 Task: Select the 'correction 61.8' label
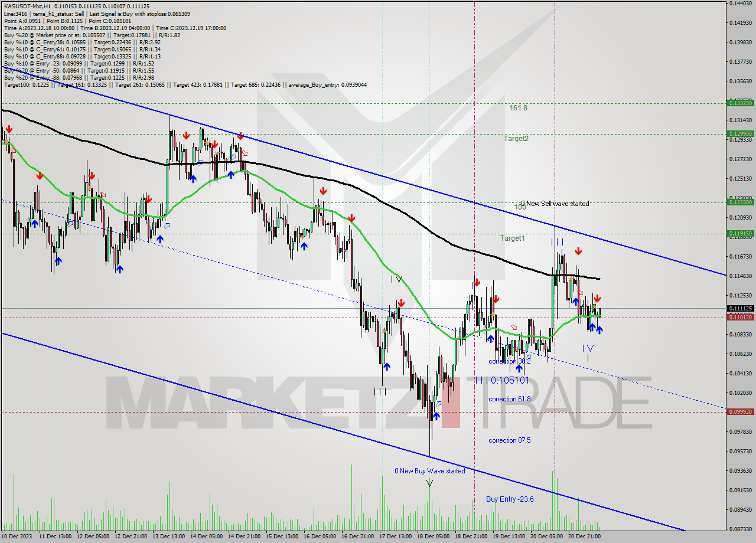[x=509, y=399]
